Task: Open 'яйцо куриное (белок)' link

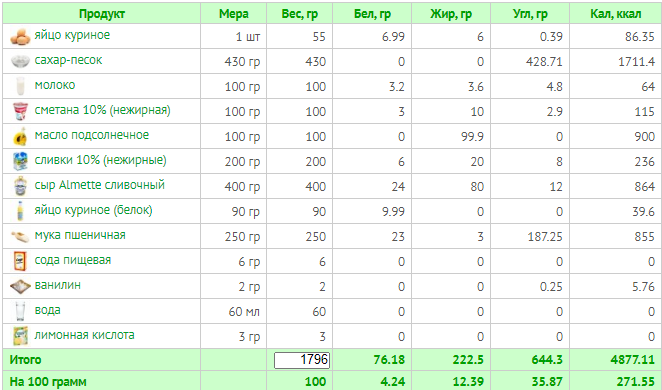Action: [93, 210]
